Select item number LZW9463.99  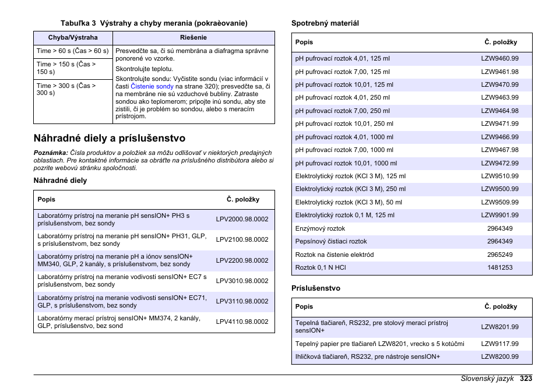[x=500, y=97]
